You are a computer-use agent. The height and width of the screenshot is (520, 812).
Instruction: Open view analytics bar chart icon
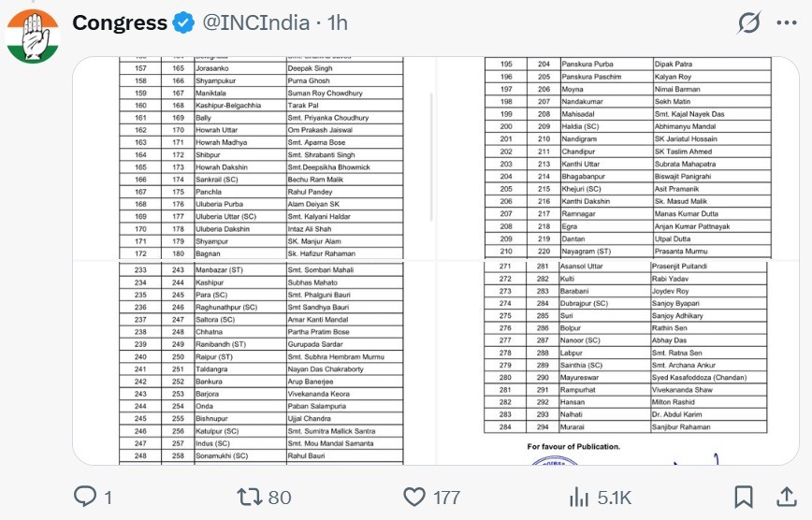tap(579, 497)
